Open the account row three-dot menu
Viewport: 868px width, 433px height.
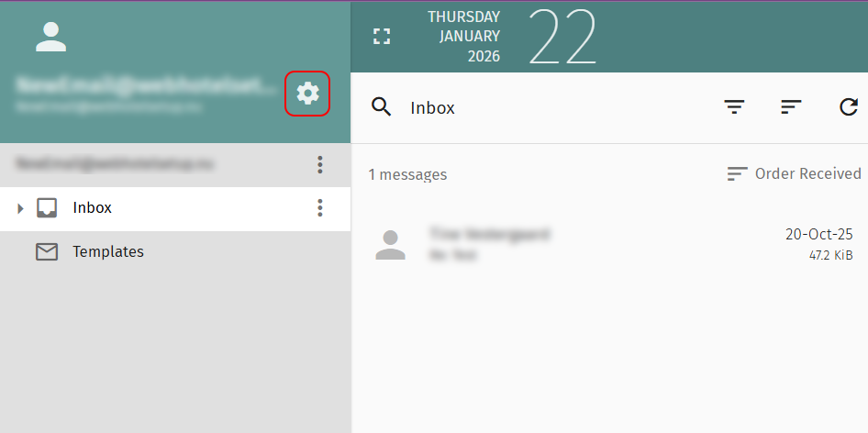click(320, 164)
